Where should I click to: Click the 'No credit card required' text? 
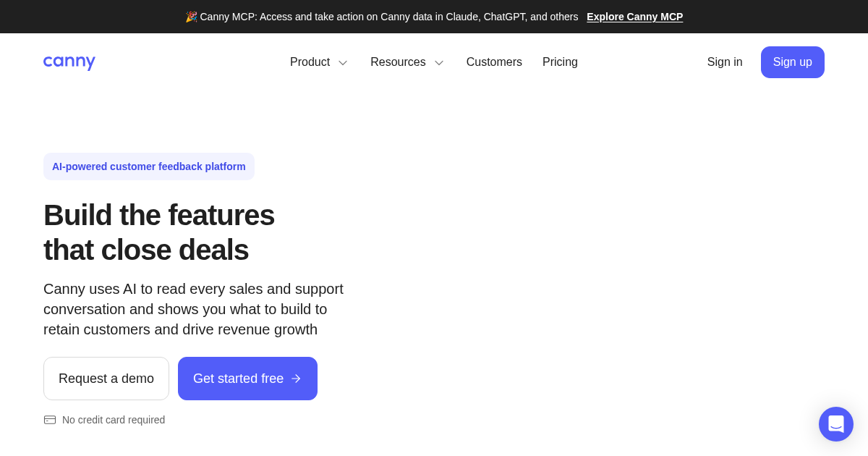click(114, 420)
